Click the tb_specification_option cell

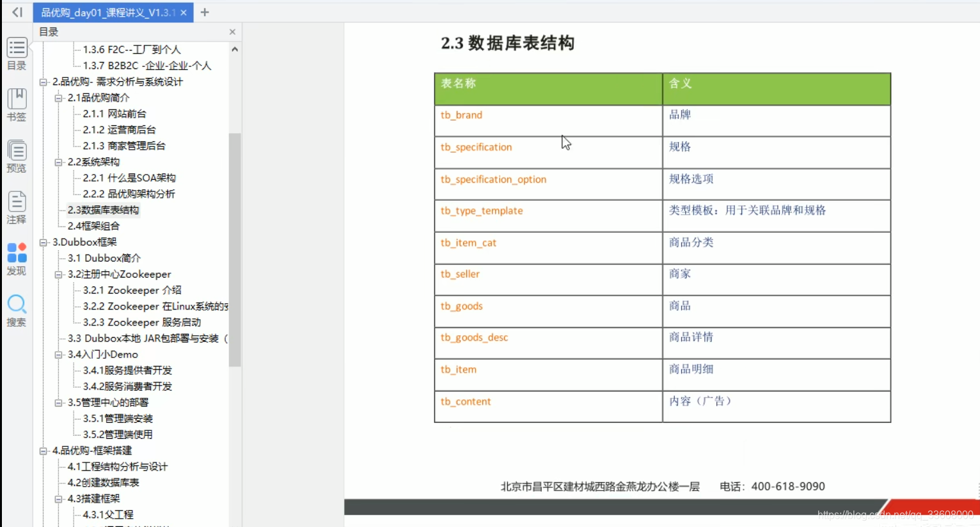[548, 185]
